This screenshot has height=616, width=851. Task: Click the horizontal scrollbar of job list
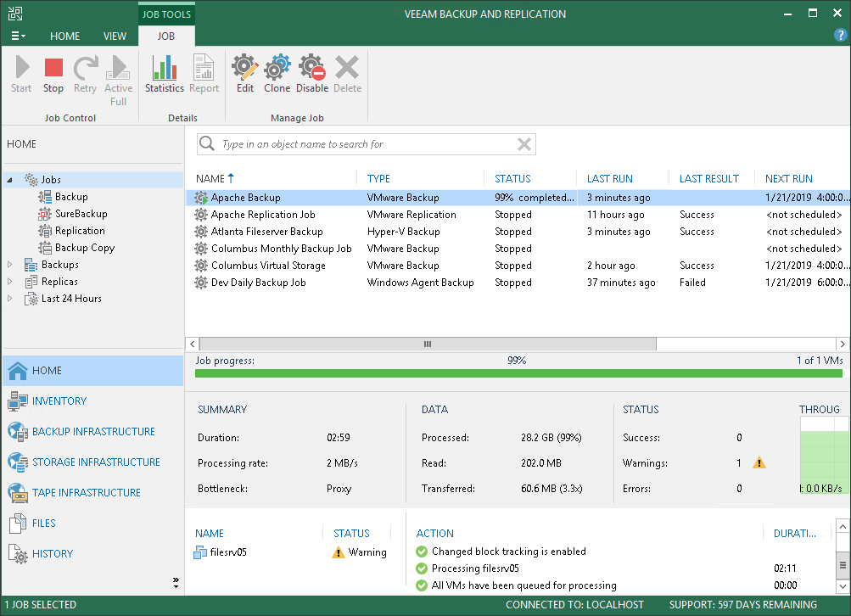[x=428, y=344]
